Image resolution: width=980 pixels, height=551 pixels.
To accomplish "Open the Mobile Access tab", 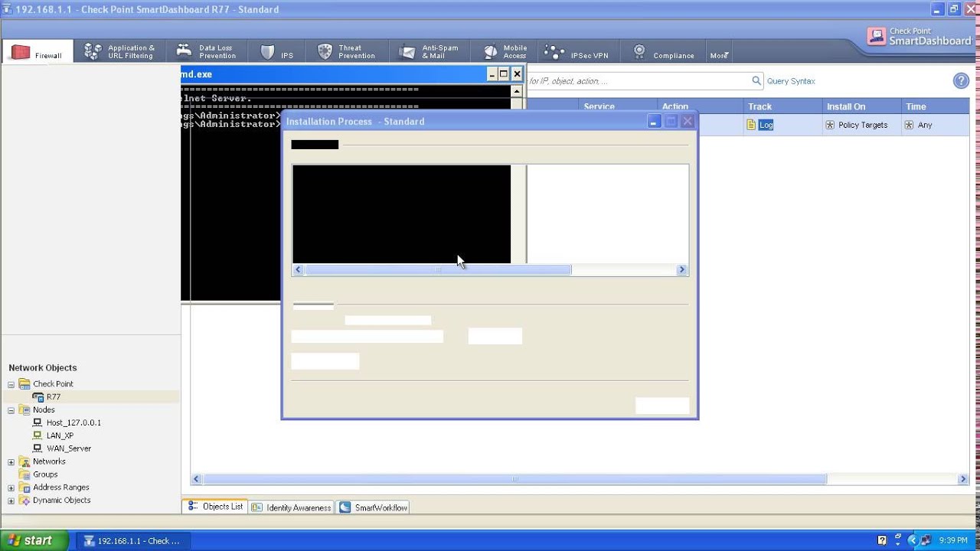I will pos(505,52).
